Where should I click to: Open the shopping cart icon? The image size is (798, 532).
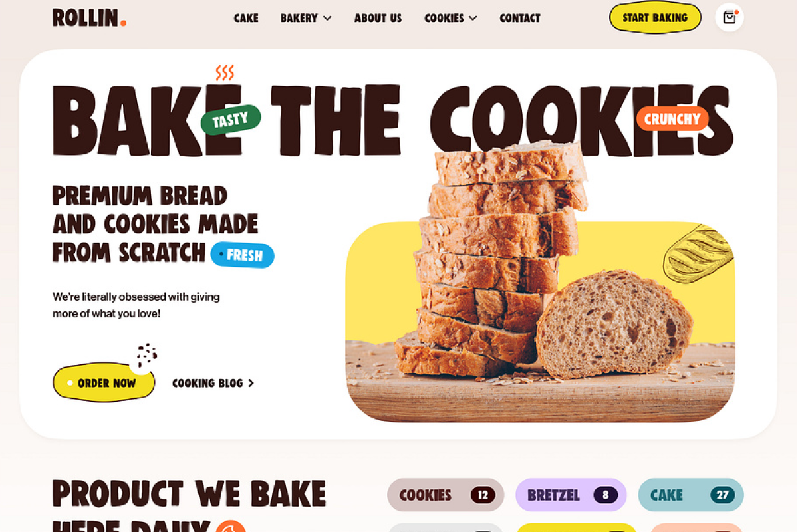pyautogui.click(x=730, y=17)
